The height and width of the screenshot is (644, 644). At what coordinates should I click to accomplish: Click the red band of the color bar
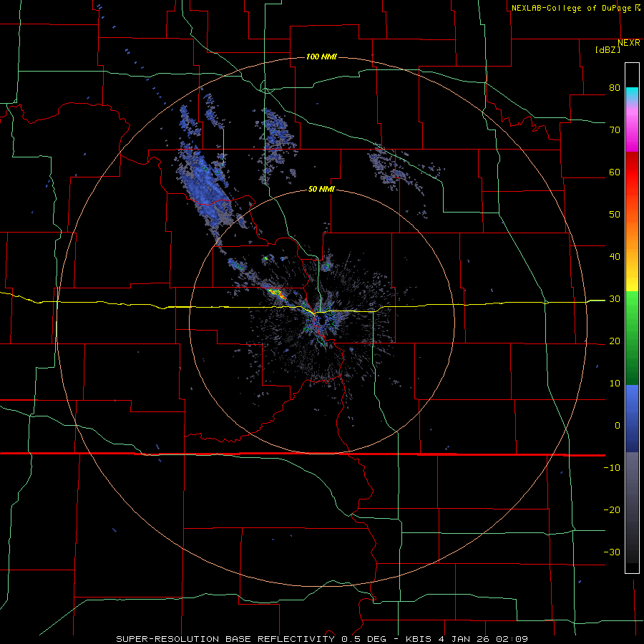pyautogui.click(x=632, y=172)
